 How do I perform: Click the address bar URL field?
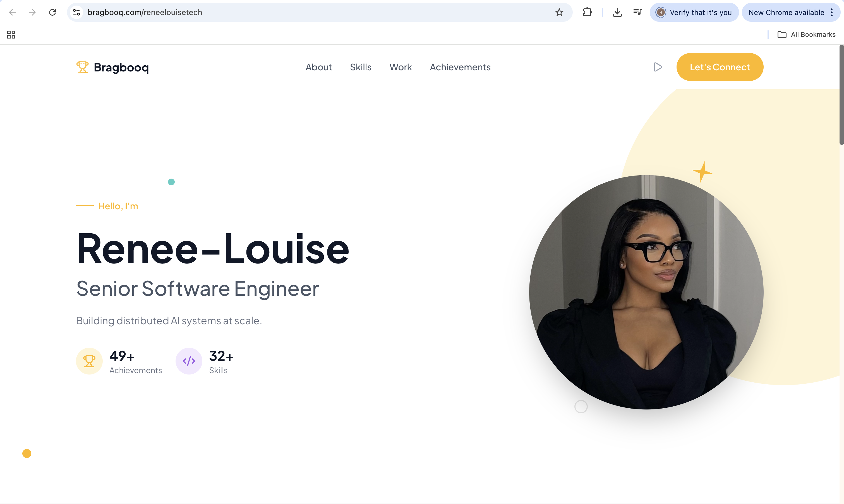pyautogui.click(x=306, y=13)
